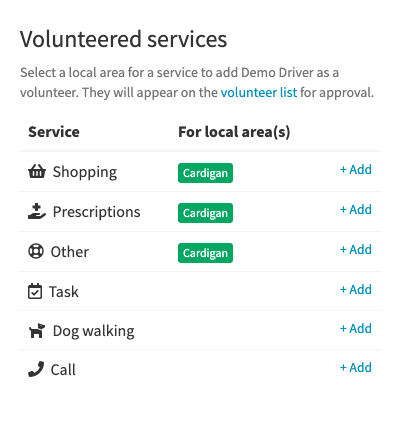Add a local area for Task
The height and width of the screenshot is (422, 395).
356,289
